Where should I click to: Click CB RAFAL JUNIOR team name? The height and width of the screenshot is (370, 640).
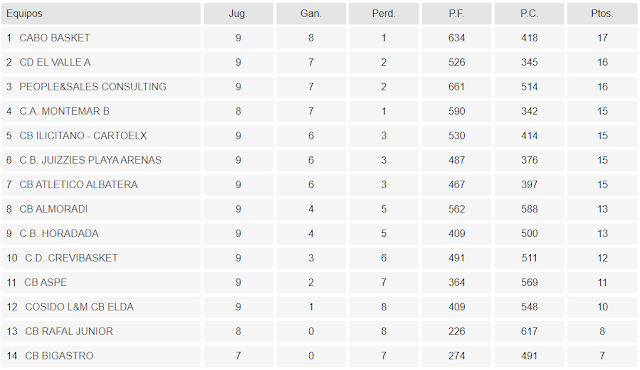[x=69, y=332]
